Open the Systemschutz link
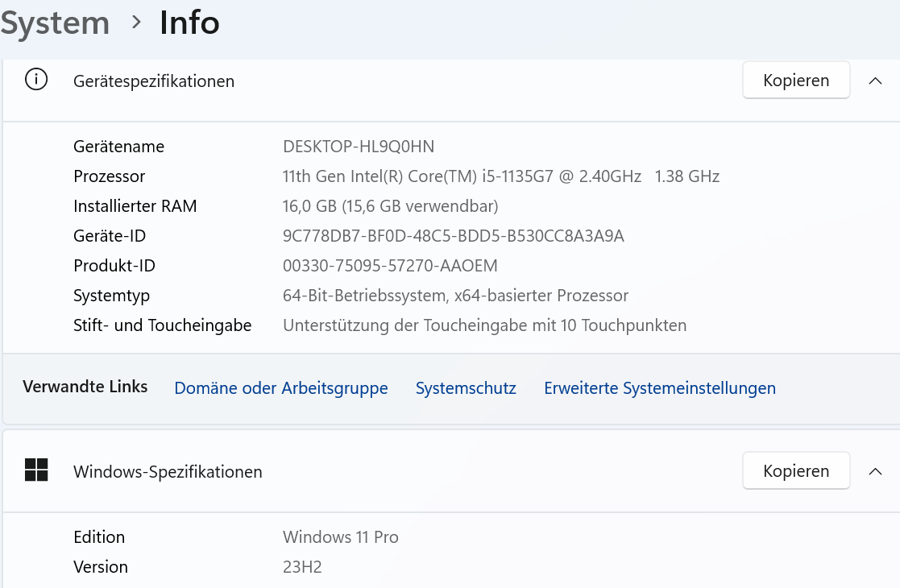Image resolution: width=900 pixels, height=588 pixels. (466, 388)
